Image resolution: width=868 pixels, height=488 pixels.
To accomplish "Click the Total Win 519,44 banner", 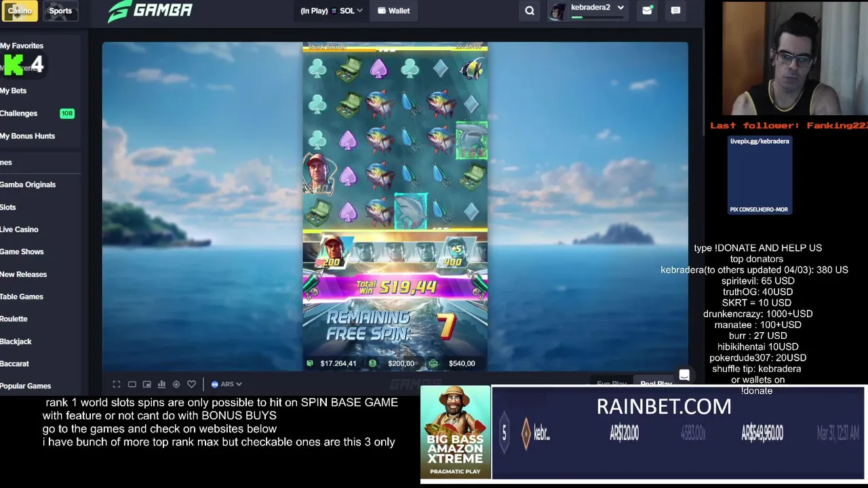I will click(x=395, y=287).
